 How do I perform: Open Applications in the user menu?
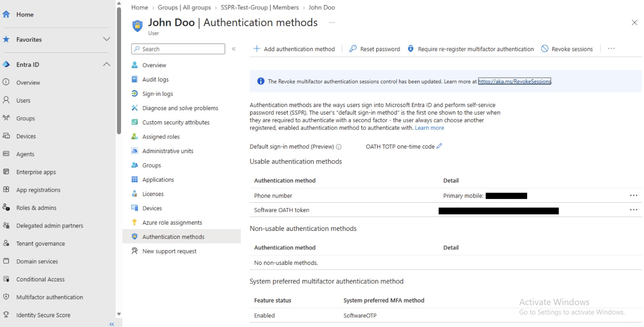158,180
